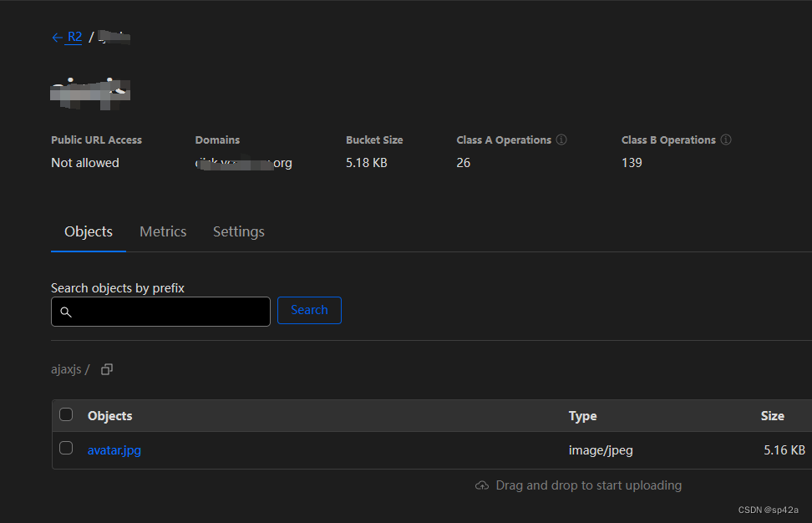Click the Domains label
Viewport: 812px width, 523px height.
pyautogui.click(x=217, y=140)
